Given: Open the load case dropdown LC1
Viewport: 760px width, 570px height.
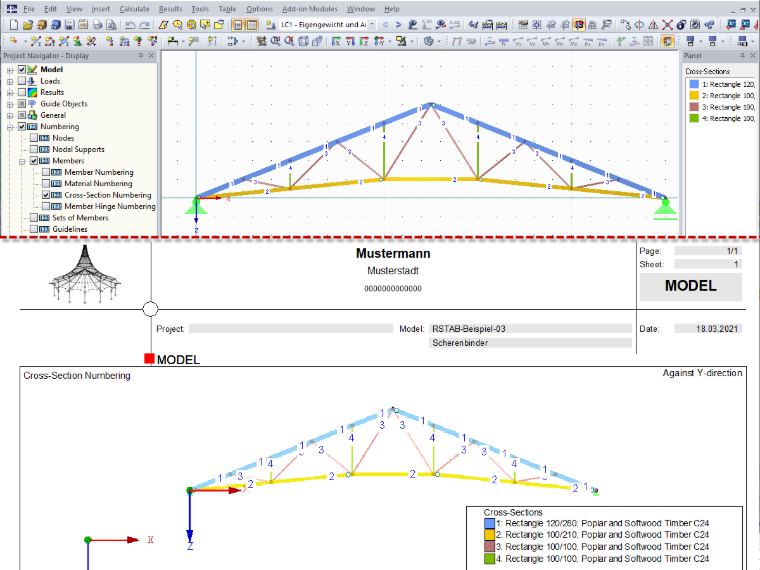Looking at the screenshot, I should click(x=372, y=25).
